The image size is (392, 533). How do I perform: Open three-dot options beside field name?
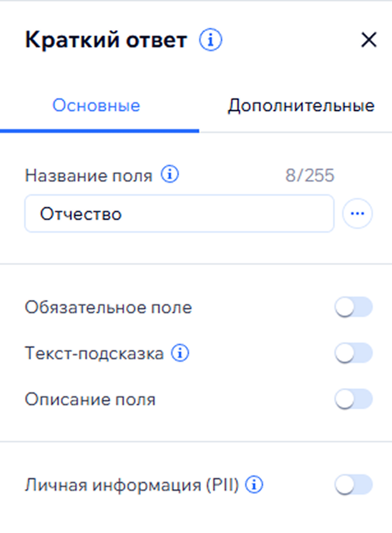pos(358,214)
